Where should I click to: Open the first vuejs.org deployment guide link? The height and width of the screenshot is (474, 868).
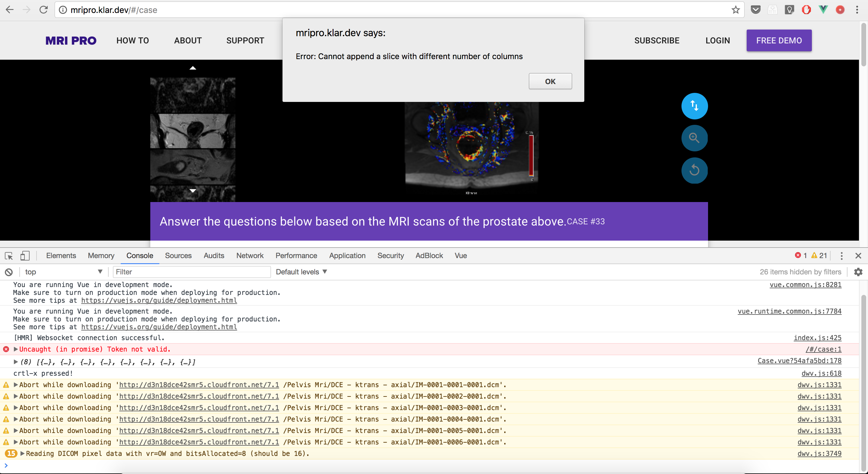(x=159, y=300)
